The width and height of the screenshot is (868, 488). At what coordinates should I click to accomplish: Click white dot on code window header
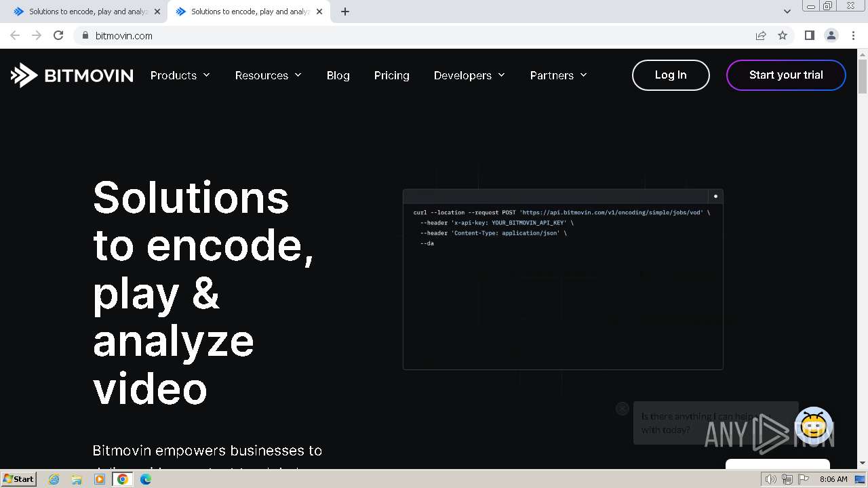click(x=715, y=196)
